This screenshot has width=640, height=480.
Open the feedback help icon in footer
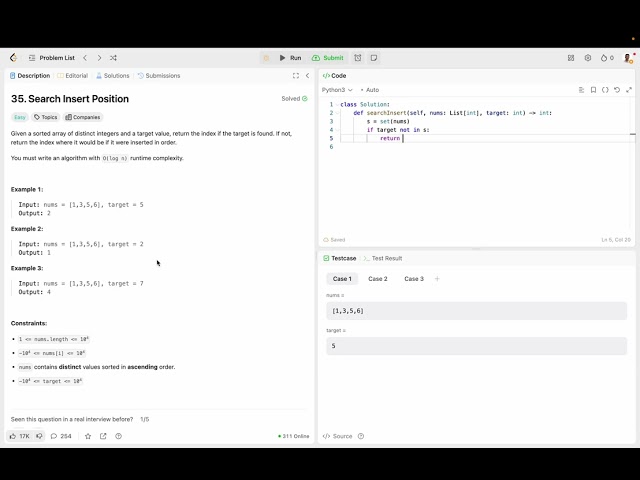coord(118,436)
